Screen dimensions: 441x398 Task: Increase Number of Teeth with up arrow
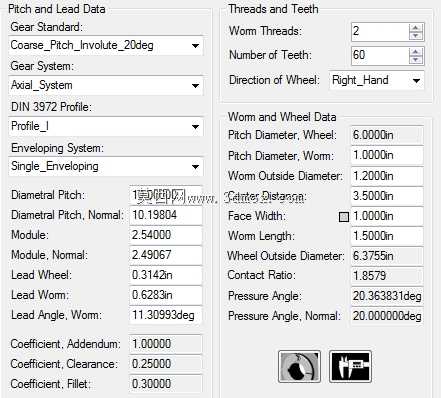(416, 52)
